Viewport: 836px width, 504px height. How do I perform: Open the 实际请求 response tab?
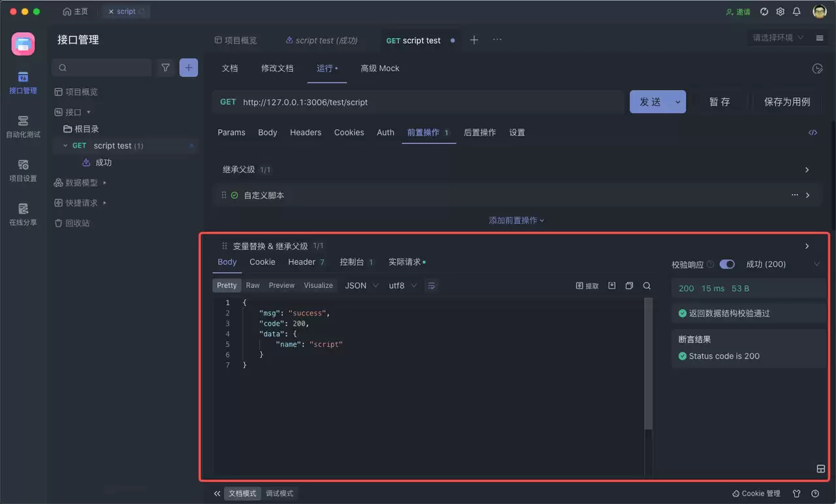pyautogui.click(x=407, y=262)
